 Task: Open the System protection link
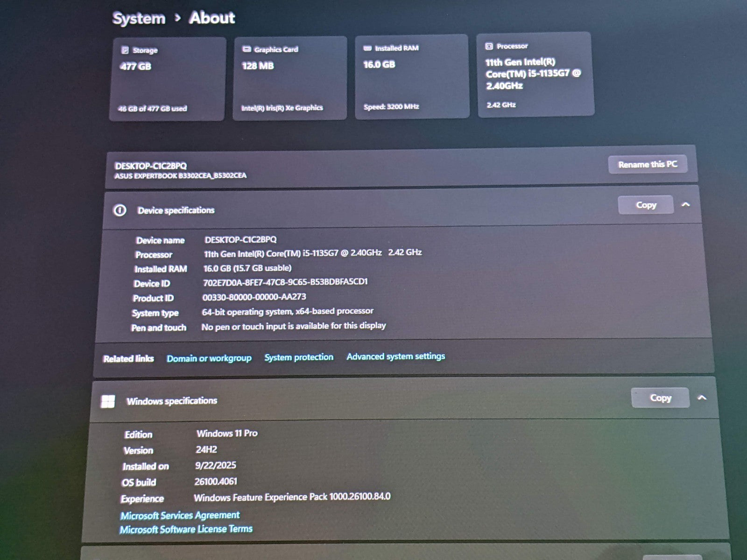(x=299, y=357)
